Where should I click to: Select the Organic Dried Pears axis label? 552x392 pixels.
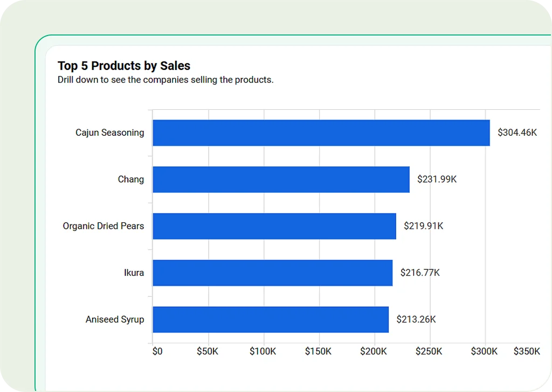pyautogui.click(x=103, y=226)
